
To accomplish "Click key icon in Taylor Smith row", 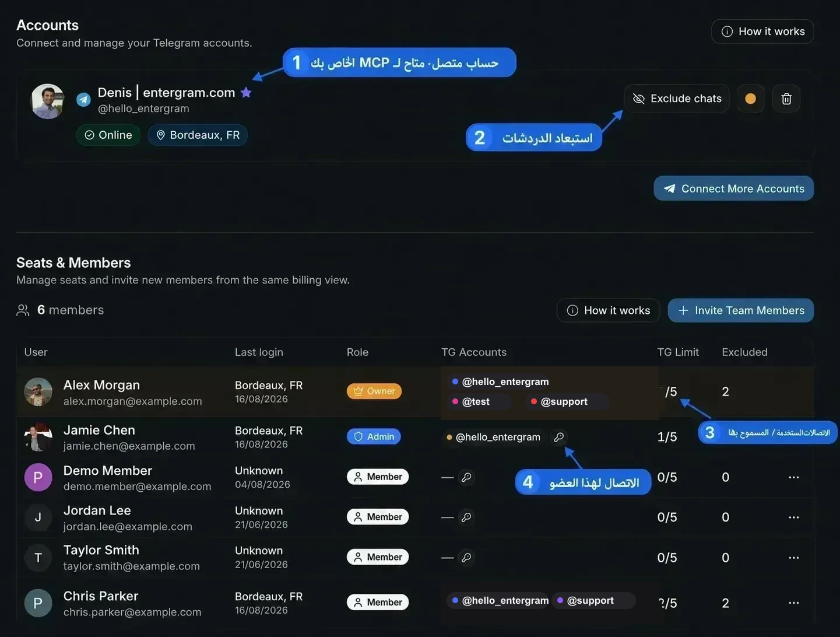I will [466, 558].
